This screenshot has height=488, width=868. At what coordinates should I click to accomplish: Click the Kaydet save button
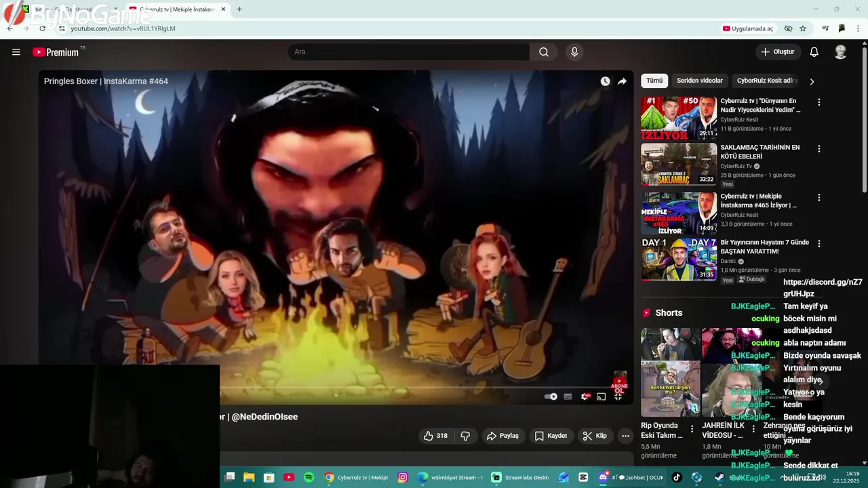point(551,436)
